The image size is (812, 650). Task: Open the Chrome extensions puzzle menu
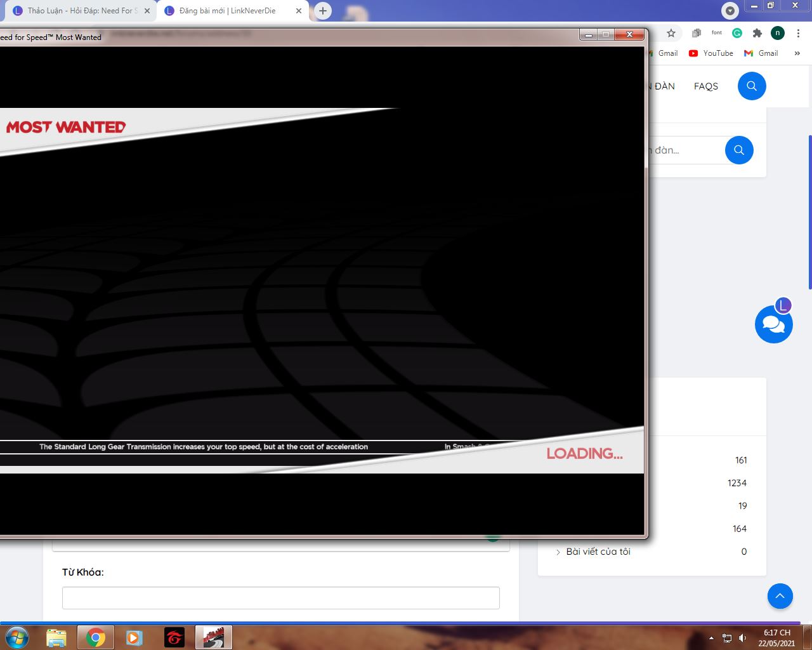757,33
